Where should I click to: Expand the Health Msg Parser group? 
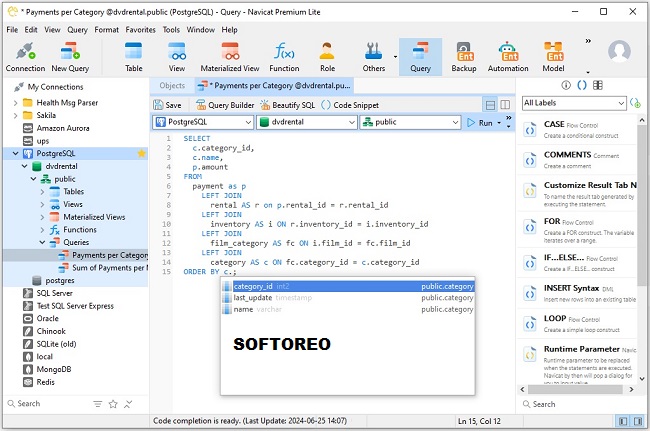(15, 103)
